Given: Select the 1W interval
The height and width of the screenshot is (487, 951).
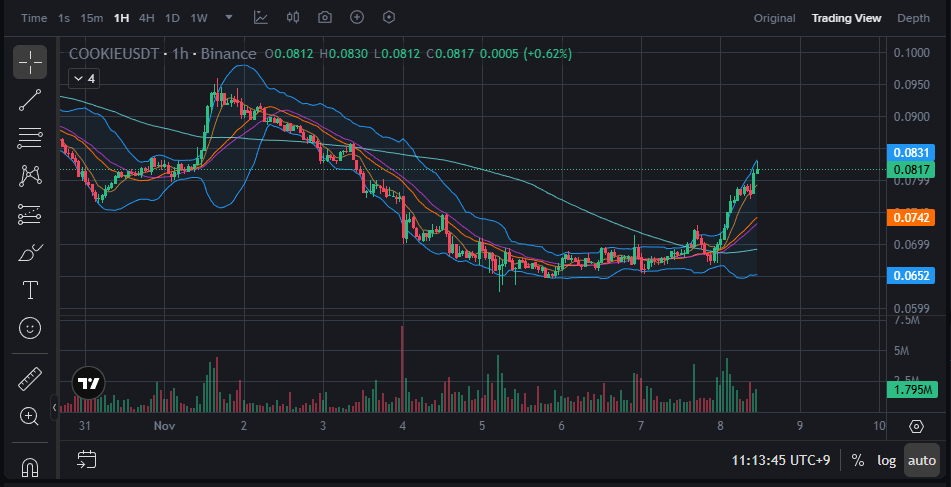Looking at the screenshot, I should tap(199, 18).
